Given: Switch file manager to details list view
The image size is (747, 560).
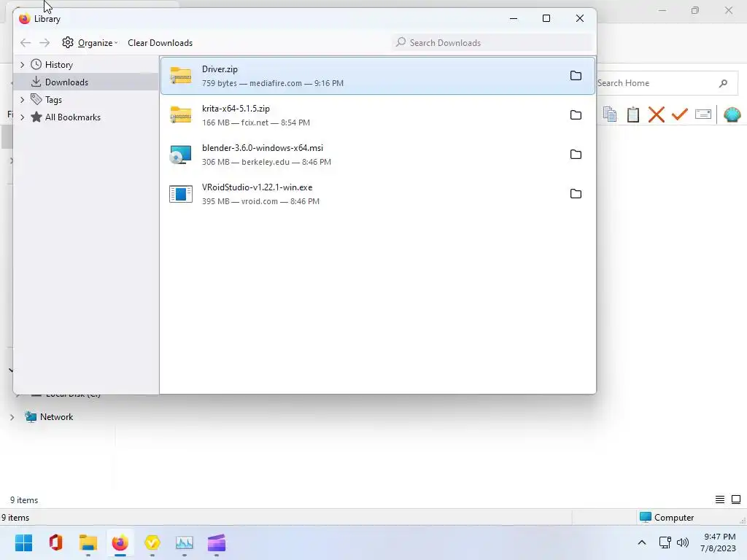Looking at the screenshot, I should 720,499.
